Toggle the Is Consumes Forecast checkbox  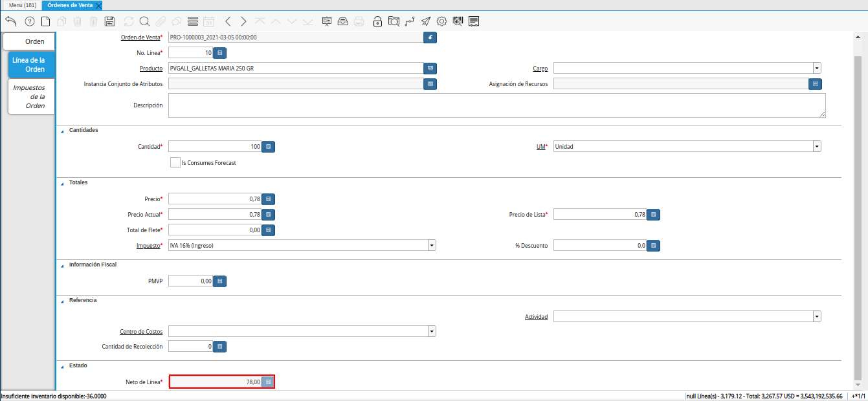(175, 163)
